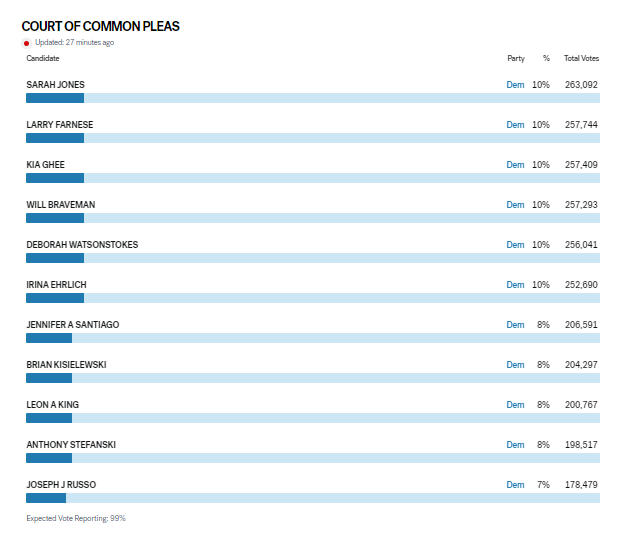Screen dimensions: 623x534
Task: Select candidate Sarah Jones
Action: (55, 85)
